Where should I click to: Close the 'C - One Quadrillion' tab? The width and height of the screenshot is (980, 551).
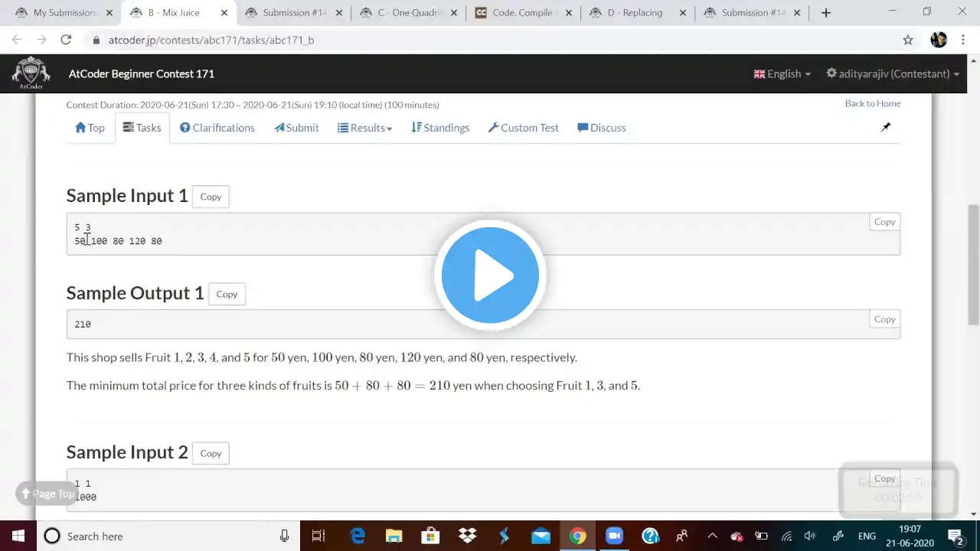click(x=454, y=12)
